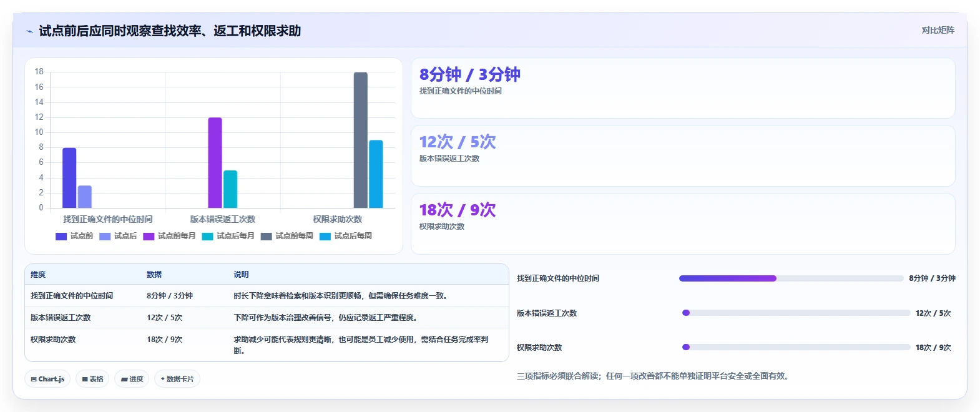Click the 说明 column header
This screenshot has width=980, height=412.
click(x=242, y=275)
